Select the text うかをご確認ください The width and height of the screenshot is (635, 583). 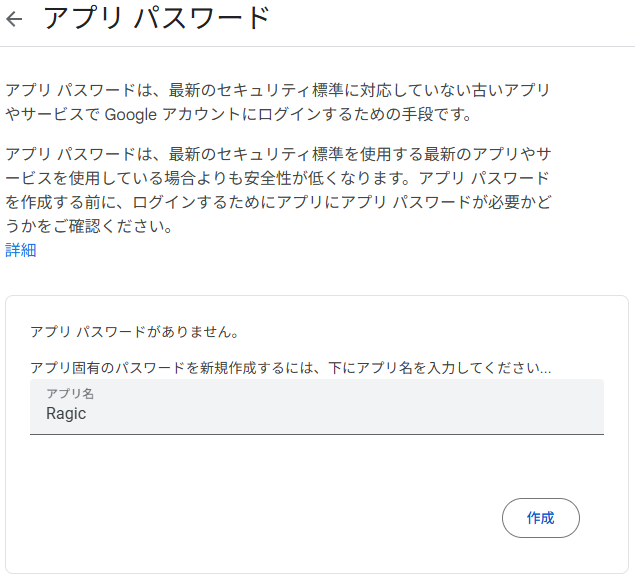[89, 226]
